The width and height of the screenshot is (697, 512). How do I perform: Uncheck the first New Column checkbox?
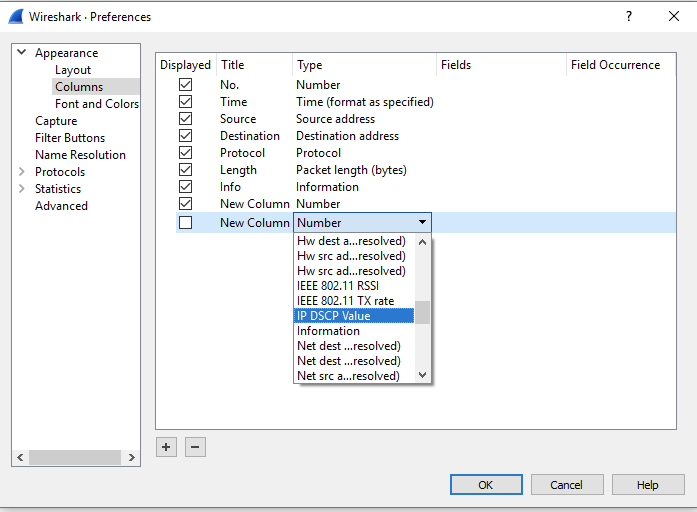185,204
